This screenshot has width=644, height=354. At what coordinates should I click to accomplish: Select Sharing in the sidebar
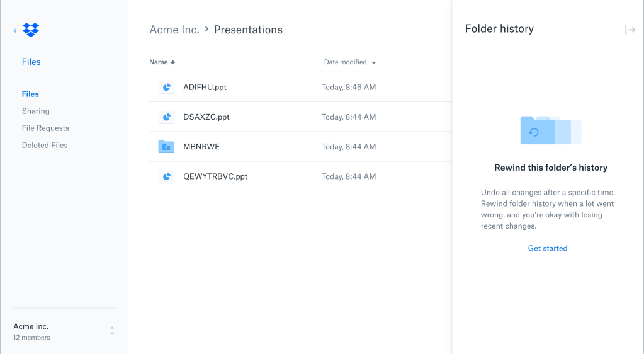click(x=36, y=111)
